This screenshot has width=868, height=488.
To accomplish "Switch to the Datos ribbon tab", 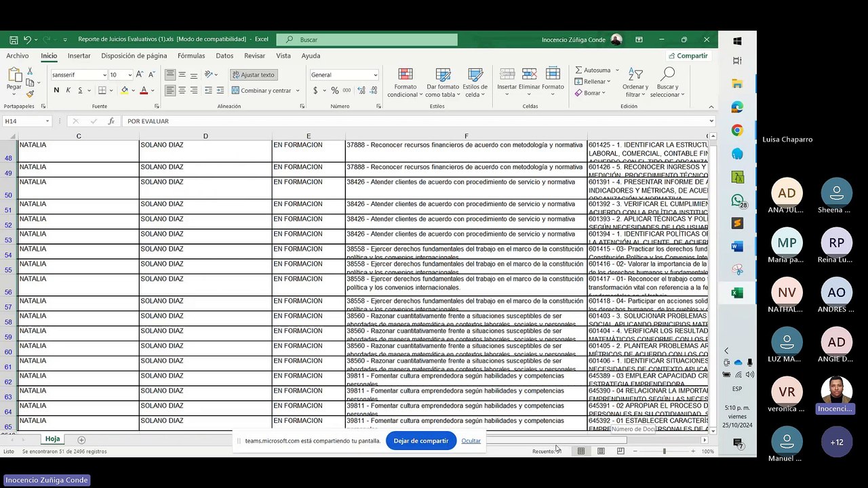I will pos(224,56).
